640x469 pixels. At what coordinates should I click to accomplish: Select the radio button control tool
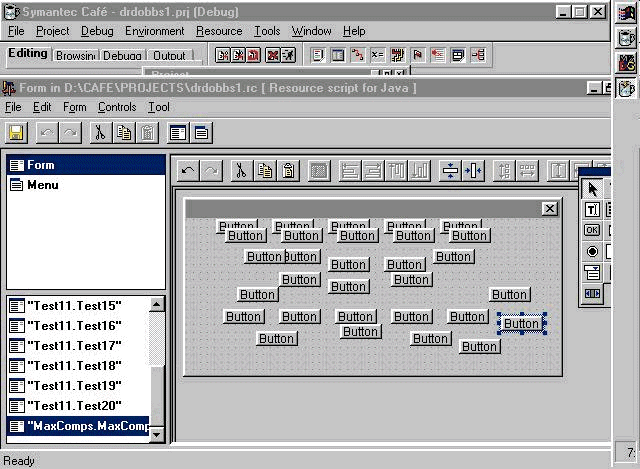592,251
